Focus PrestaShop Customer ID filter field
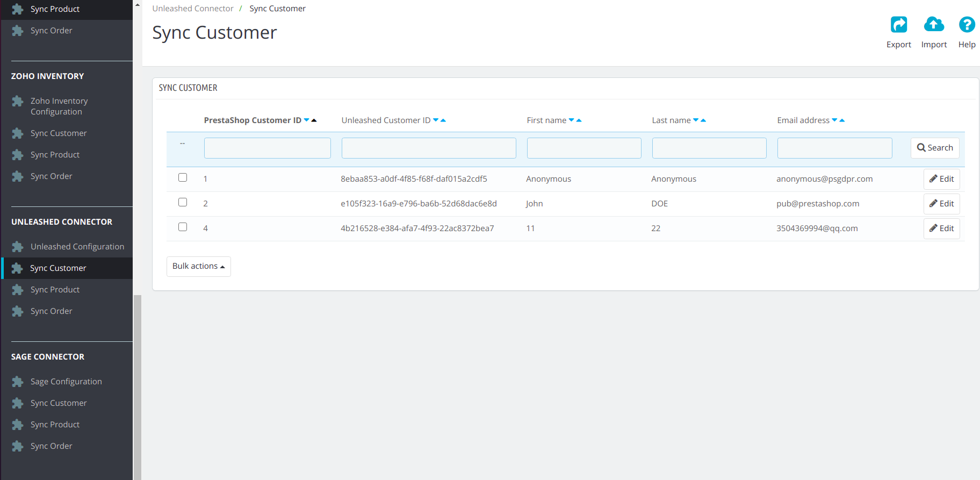This screenshot has height=480, width=980. pyautogui.click(x=268, y=148)
